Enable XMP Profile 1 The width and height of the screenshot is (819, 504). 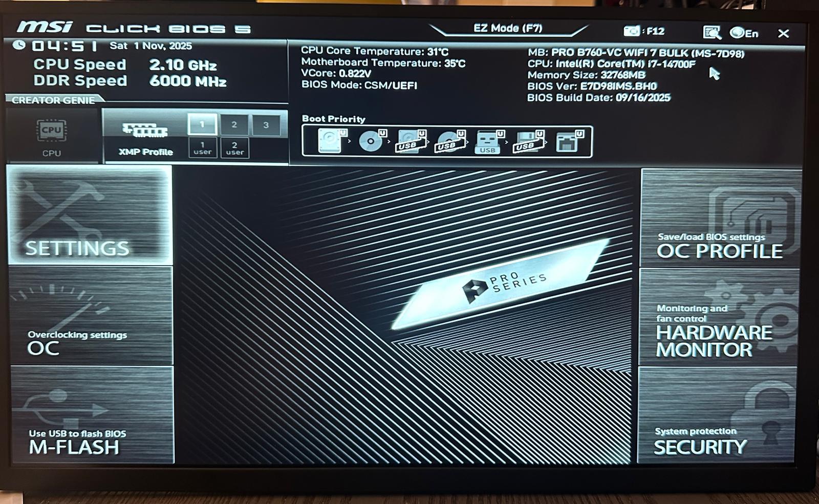[x=202, y=125]
